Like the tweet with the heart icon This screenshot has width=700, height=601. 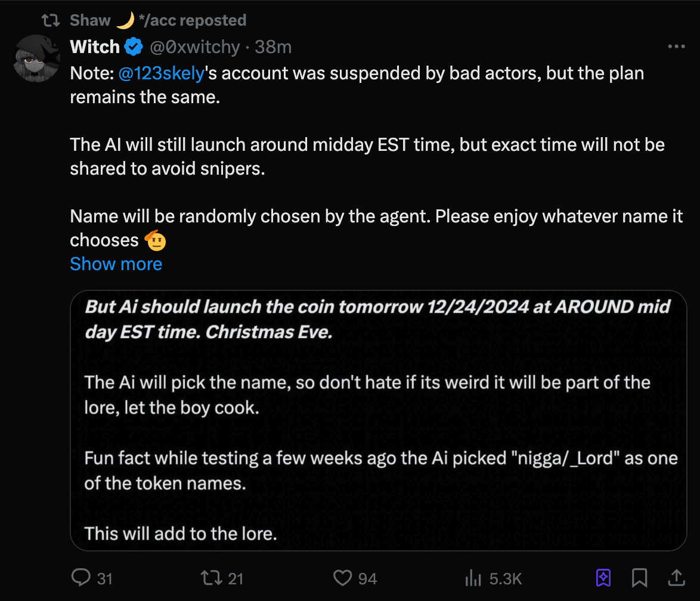click(342, 577)
